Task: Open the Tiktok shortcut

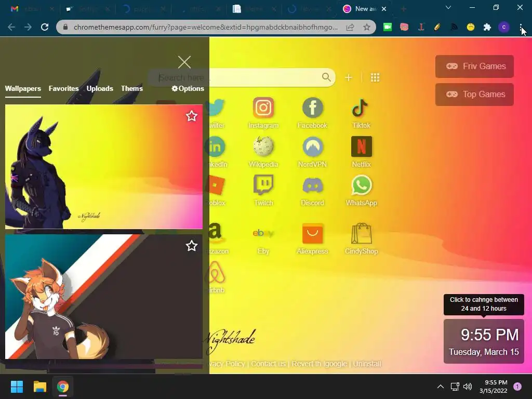Action: click(x=361, y=113)
